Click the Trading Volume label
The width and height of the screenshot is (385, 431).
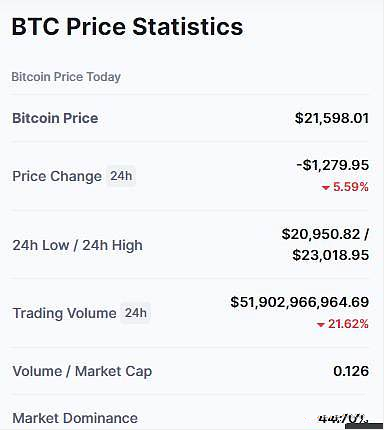click(64, 313)
